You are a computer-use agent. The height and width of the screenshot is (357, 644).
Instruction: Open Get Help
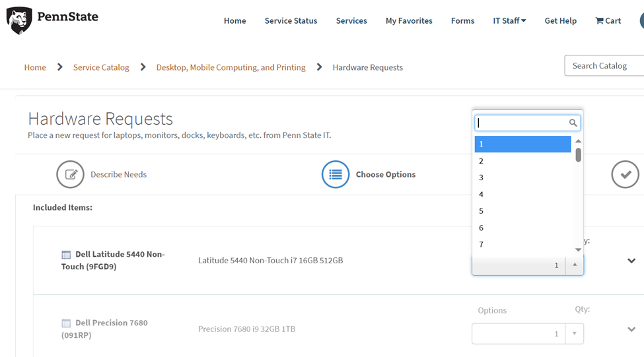click(561, 20)
